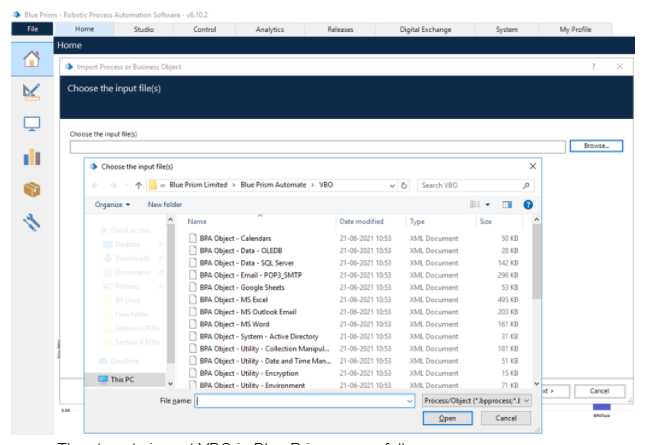The height and width of the screenshot is (445, 660).
Task: Open the Organize dropdown menu
Action: (x=112, y=205)
